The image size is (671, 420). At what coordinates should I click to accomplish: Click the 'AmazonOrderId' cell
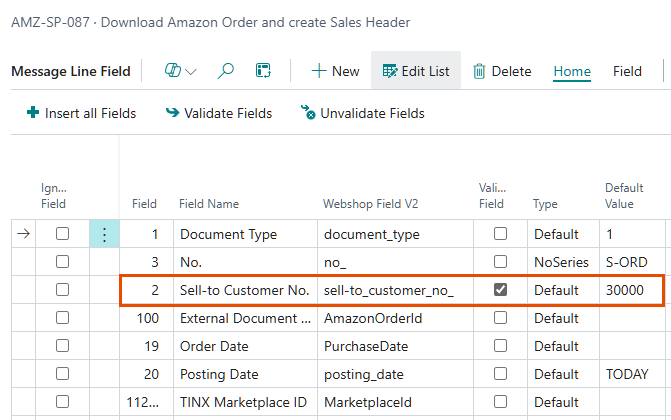[x=395, y=318]
